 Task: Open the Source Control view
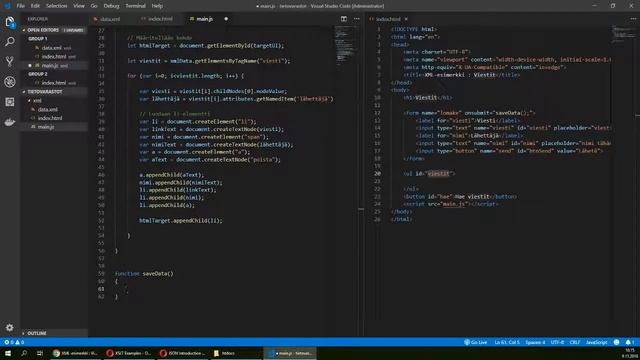tap(10, 62)
